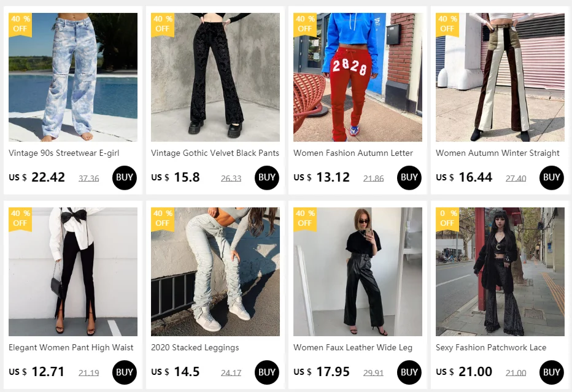572x392 pixels.
Task: Click BUY for Women Autumn Winter Straight
Action: 551,177
